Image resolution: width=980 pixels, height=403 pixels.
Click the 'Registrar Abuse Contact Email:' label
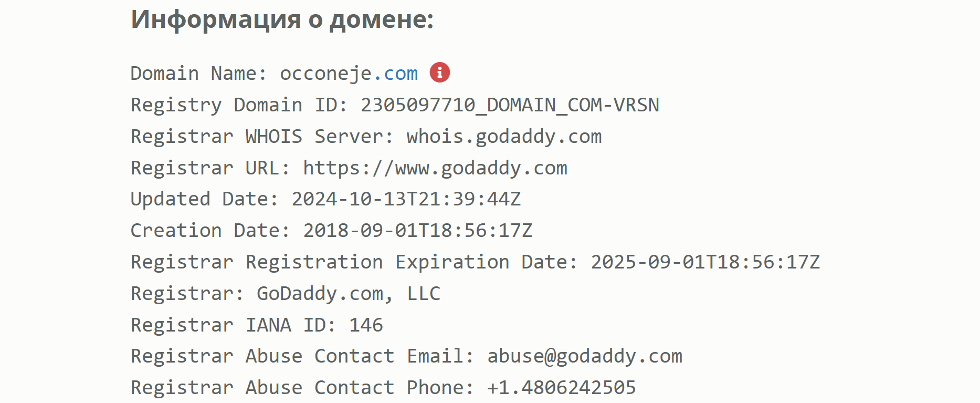tap(302, 357)
